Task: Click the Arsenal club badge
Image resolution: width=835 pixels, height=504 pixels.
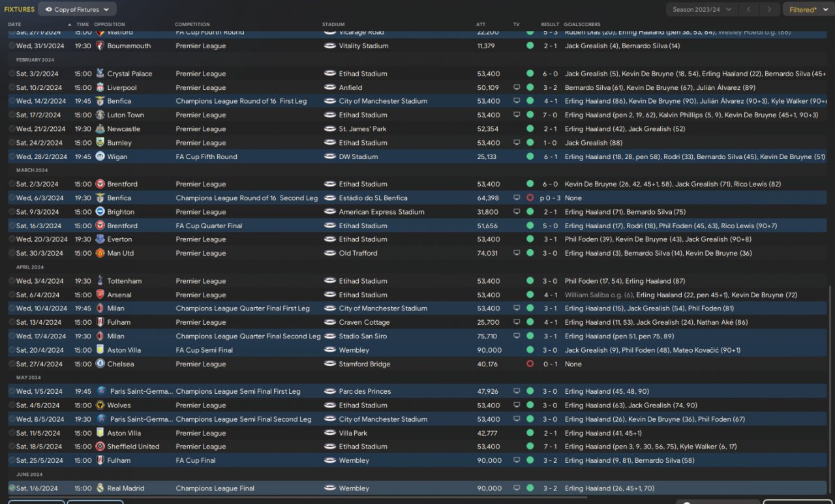Action: (x=100, y=295)
